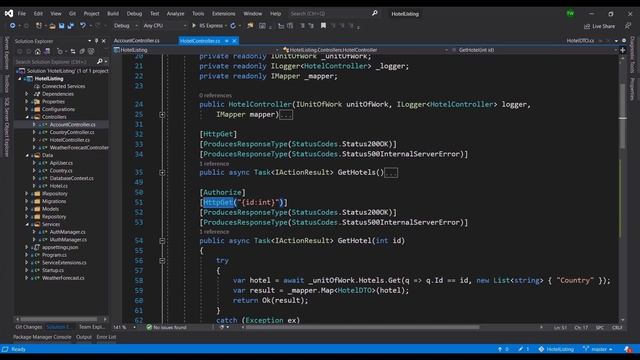
Task: Start IIS Express with the play icon
Action: point(194,26)
